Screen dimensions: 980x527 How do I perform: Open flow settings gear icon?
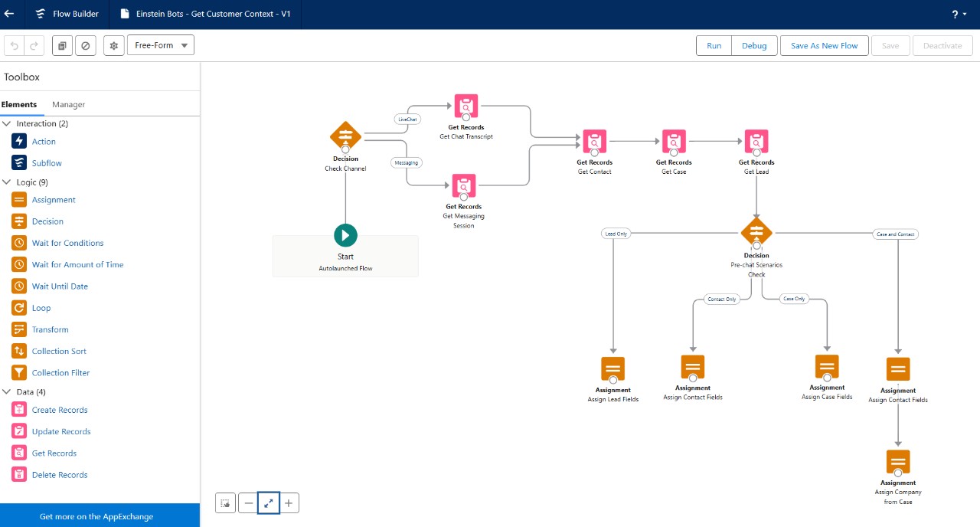pos(114,46)
